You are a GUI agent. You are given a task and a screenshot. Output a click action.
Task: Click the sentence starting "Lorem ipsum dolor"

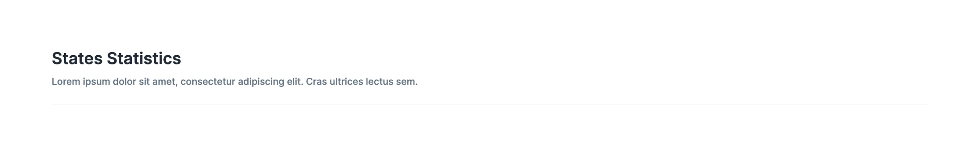point(177,82)
